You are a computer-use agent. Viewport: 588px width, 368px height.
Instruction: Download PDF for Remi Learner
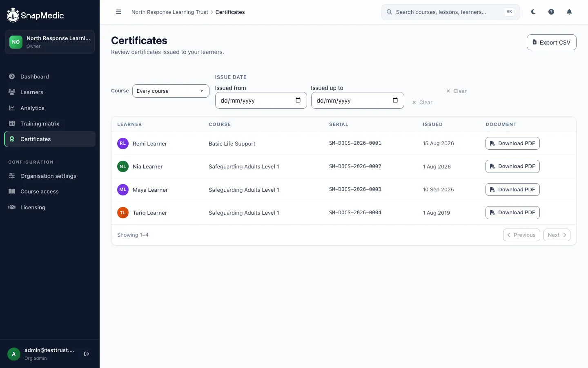pyautogui.click(x=512, y=144)
